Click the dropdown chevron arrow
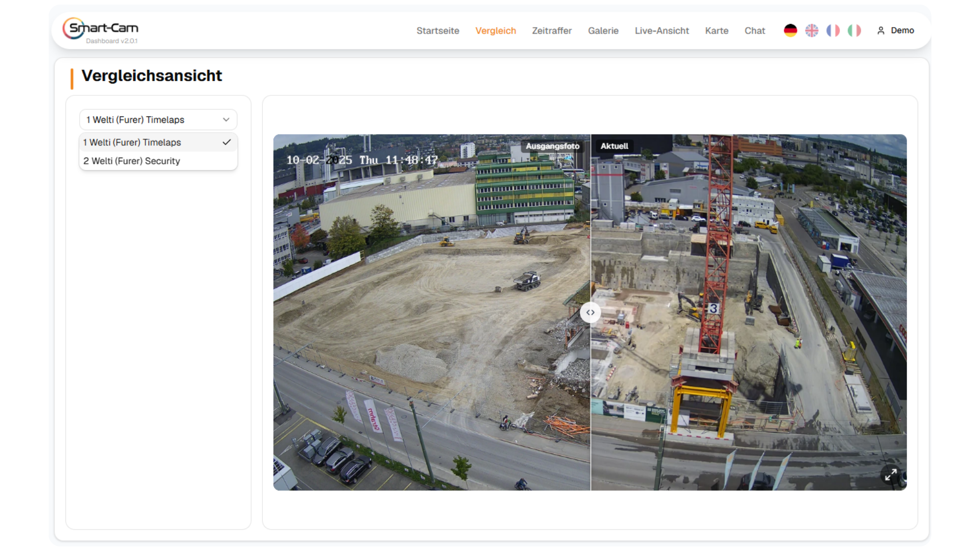The height and width of the screenshot is (551, 980). click(226, 119)
